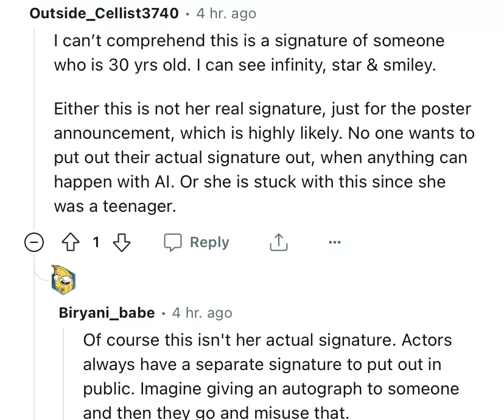The width and height of the screenshot is (504, 420).
Task: Open Biryani_babe's avatar image
Action: [63, 279]
